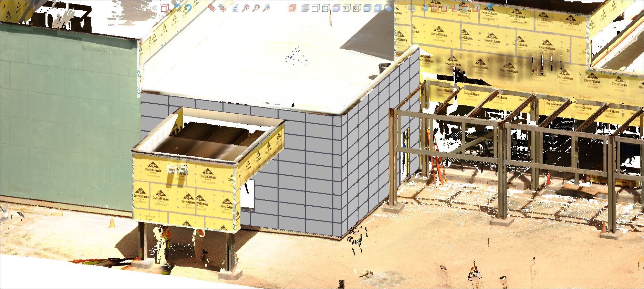Open the point cloud list icon

[411, 8]
